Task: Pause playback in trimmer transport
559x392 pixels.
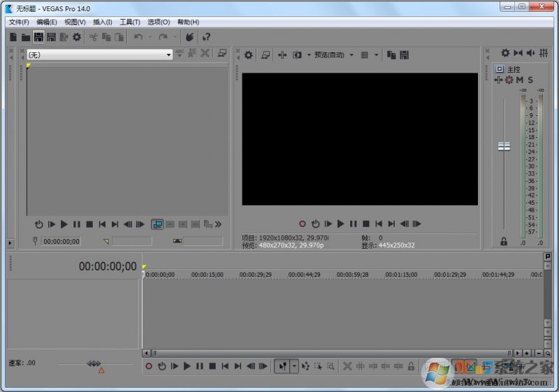Action: coord(77,224)
